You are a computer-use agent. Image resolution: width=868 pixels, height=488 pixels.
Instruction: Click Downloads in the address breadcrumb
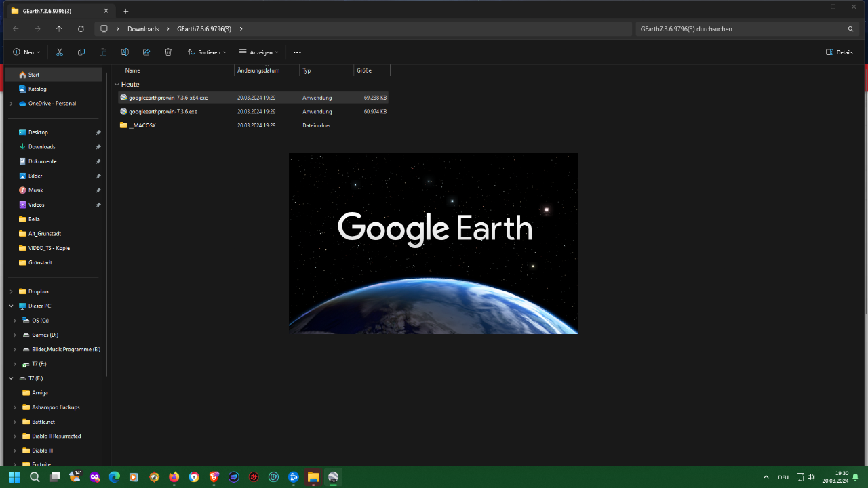click(143, 29)
